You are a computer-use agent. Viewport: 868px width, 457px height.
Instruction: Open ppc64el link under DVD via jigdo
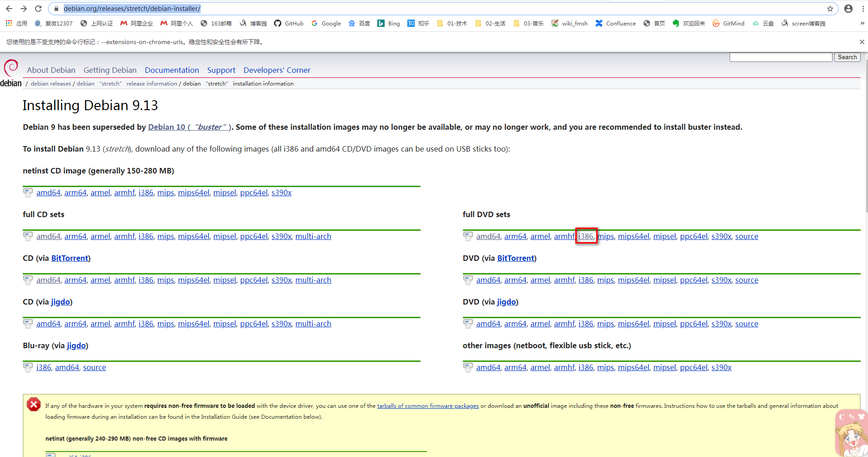(x=694, y=324)
